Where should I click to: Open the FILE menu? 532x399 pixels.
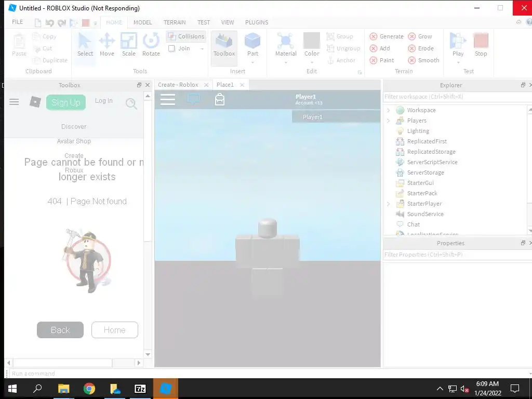point(17,22)
